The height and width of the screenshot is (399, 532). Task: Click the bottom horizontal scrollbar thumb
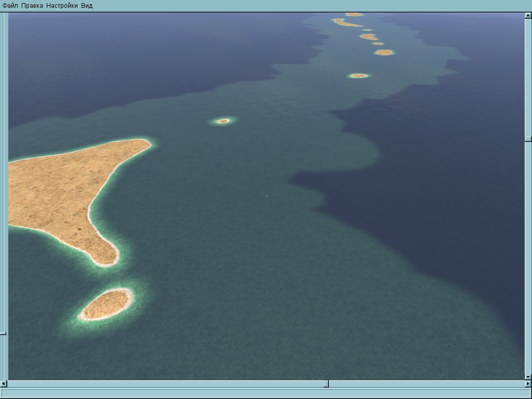[326, 384]
